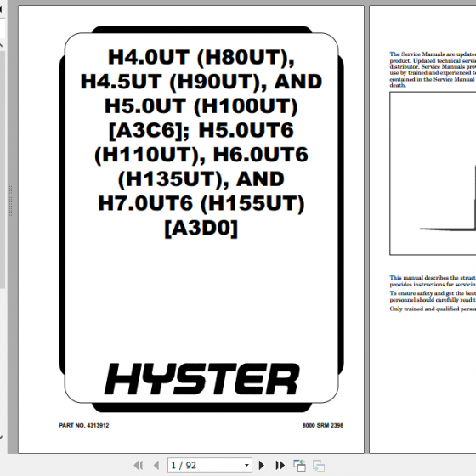Click the forklift illustration box on page two
This screenshot has width=476, height=476.
coord(433,173)
